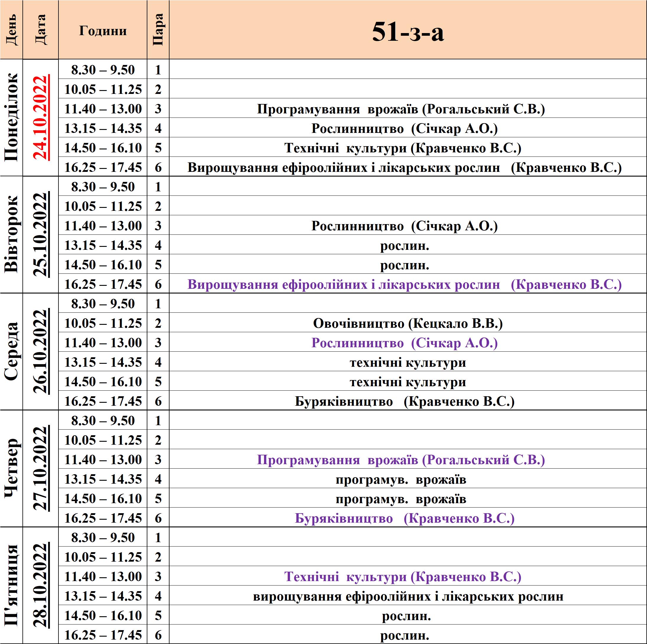The height and width of the screenshot is (644, 647).
Task: Click Friday's purple "Технічні культури (Кравченко В.С.)" cell
Action: pyautogui.click(x=408, y=576)
